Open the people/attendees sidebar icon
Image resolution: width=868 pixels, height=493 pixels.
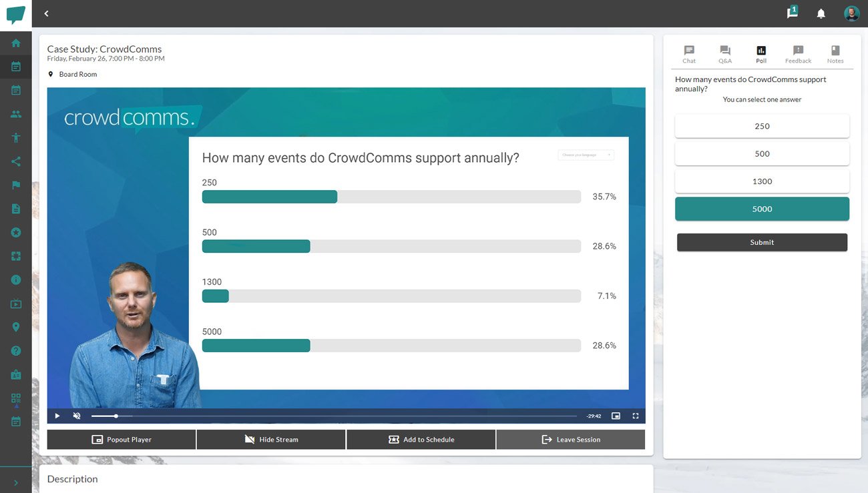[16, 114]
